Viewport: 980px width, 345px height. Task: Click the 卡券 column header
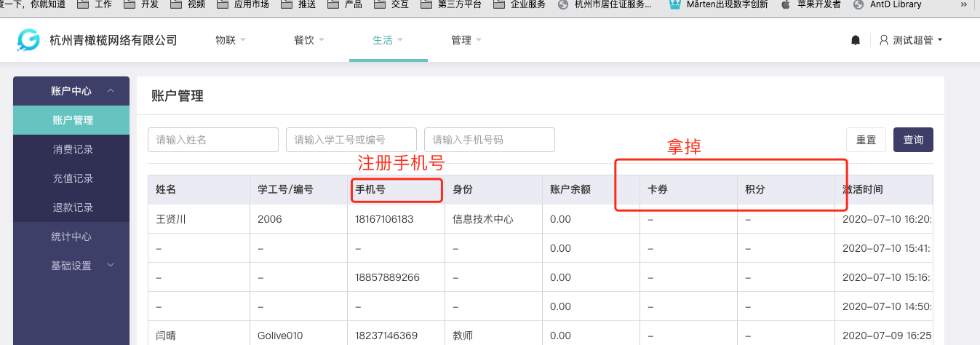tap(688, 189)
